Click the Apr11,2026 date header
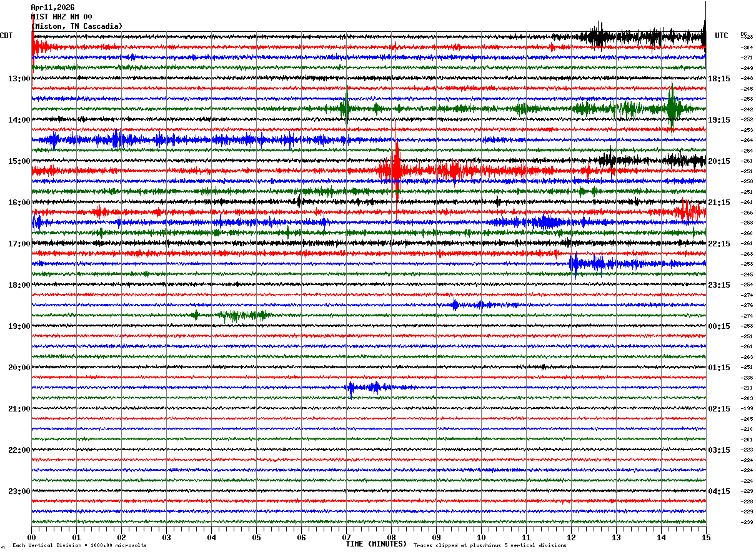Viewport: 756px width, 554px height. tap(53, 8)
